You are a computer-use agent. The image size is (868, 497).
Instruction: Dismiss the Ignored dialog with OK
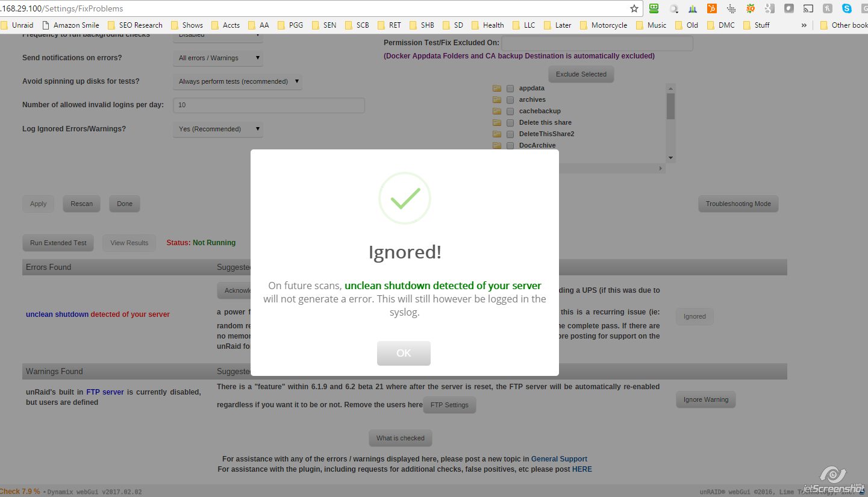[x=404, y=353]
